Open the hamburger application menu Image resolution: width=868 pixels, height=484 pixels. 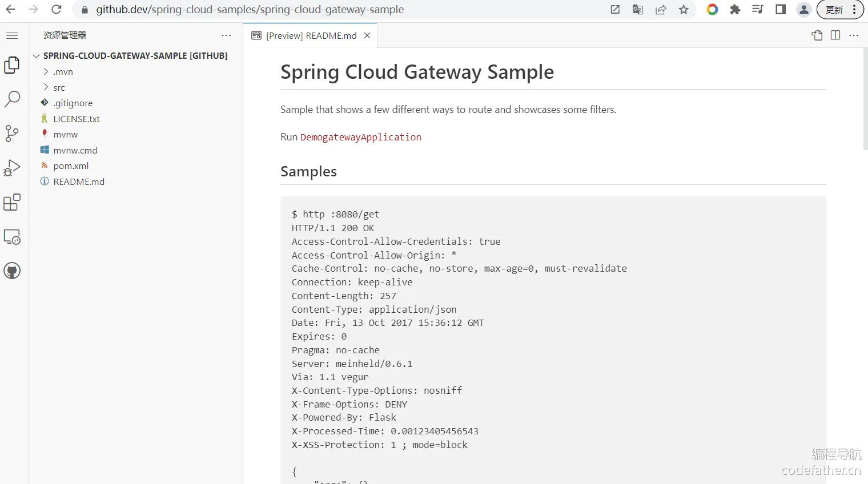(12, 35)
